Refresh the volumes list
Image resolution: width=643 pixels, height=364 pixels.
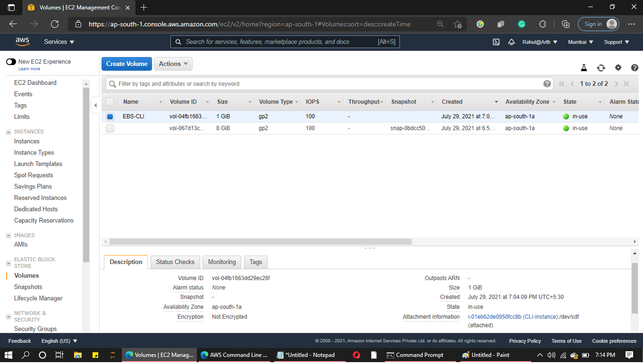pos(601,67)
